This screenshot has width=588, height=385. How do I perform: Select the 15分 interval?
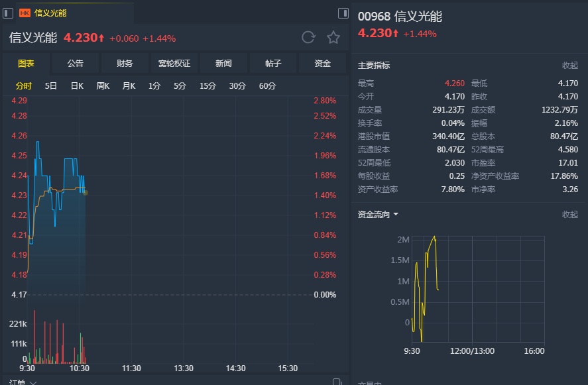pyautogui.click(x=207, y=86)
